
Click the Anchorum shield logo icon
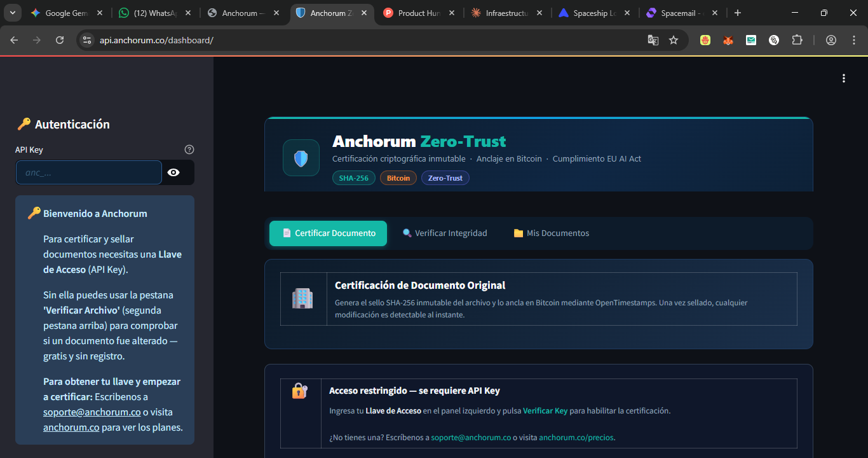[x=301, y=157]
